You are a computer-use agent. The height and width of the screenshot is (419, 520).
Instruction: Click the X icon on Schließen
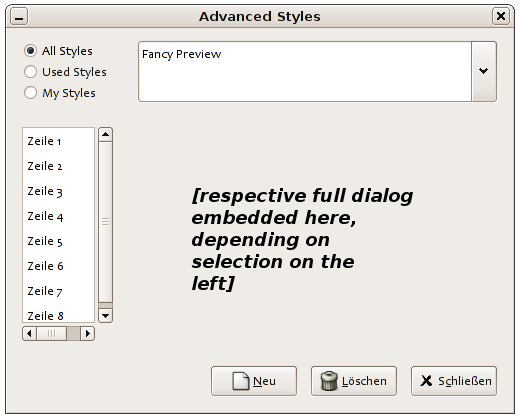(x=426, y=381)
